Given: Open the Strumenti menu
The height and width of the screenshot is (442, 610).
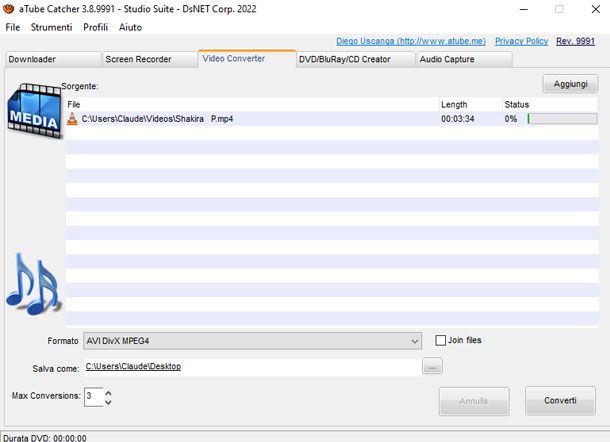Looking at the screenshot, I should (51, 27).
